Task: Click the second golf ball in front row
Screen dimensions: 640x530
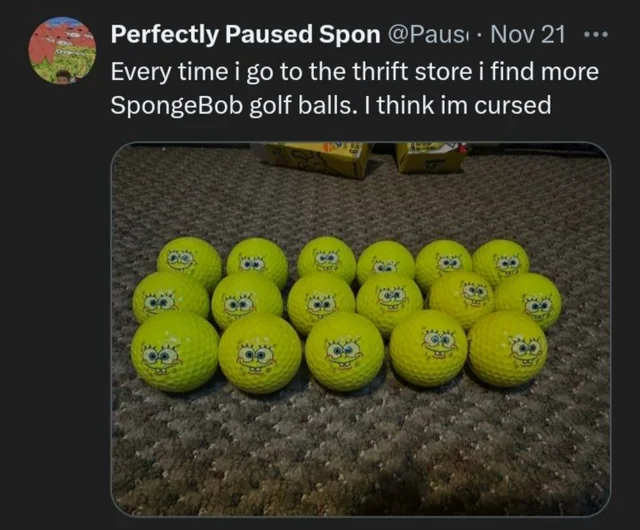Action: click(260, 354)
